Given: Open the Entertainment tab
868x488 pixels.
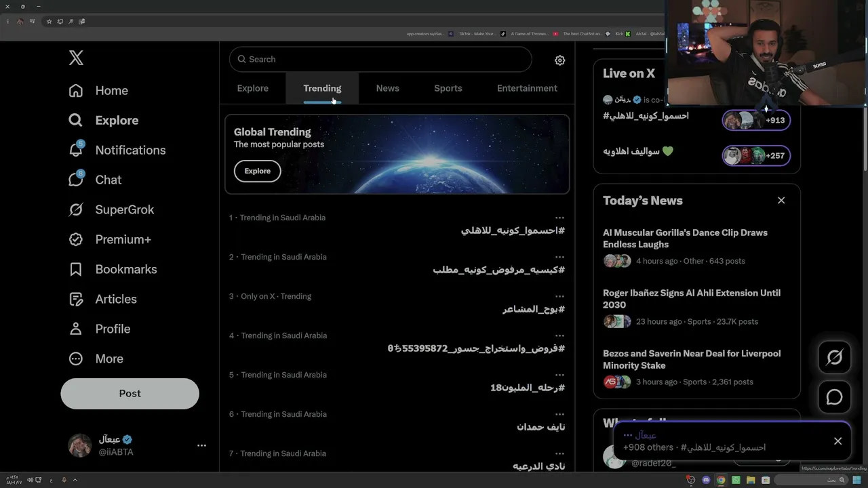Looking at the screenshot, I should (527, 88).
